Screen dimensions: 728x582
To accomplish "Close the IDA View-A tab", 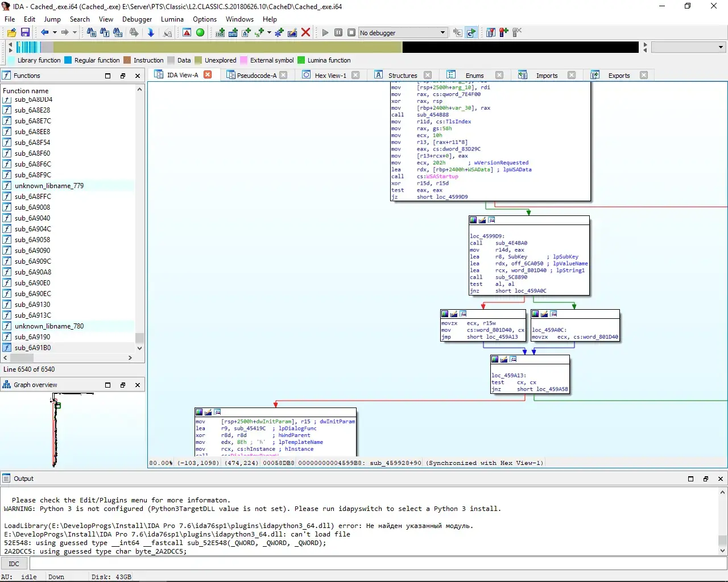I will click(x=208, y=74).
